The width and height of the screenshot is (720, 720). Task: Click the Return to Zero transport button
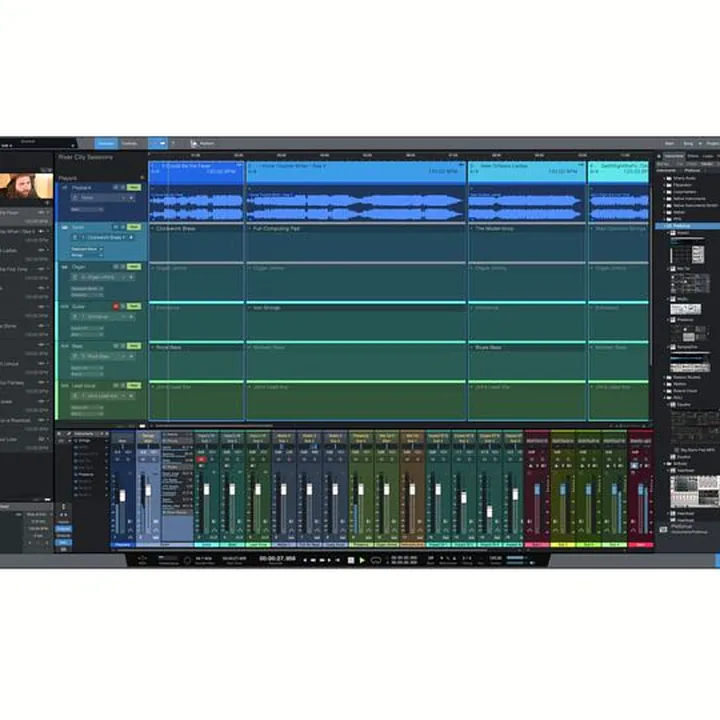[338, 560]
